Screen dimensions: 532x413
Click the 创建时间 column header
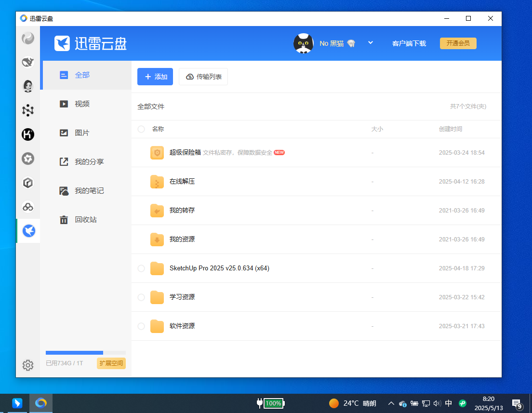[x=451, y=129]
